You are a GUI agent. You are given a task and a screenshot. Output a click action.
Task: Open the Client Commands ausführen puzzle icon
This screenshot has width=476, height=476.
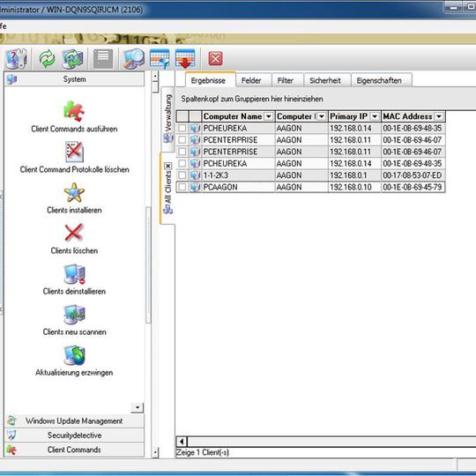click(74, 111)
